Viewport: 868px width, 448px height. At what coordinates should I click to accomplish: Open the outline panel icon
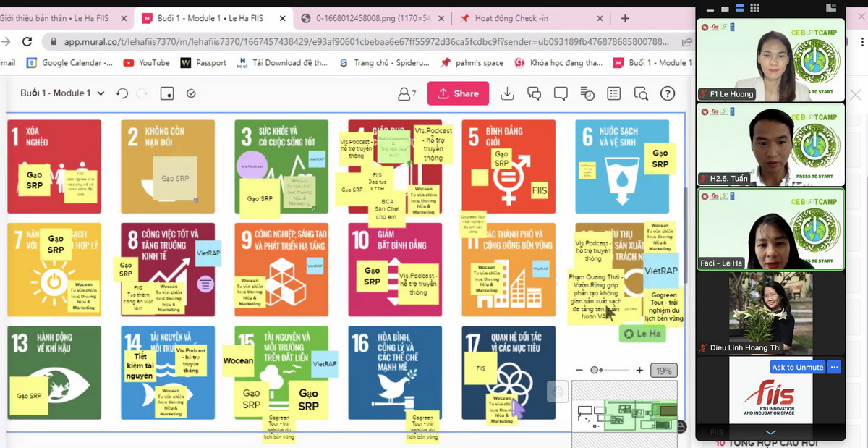pyautogui.click(x=614, y=93)
